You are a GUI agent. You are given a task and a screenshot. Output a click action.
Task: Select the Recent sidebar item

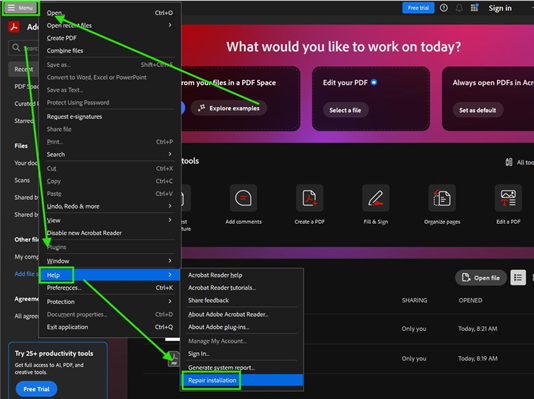[23, 69]
